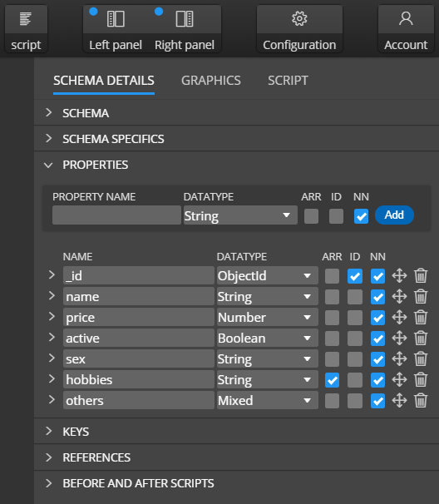Switch to the SCRIPT tab
The image size is (439, 504).
288,81
